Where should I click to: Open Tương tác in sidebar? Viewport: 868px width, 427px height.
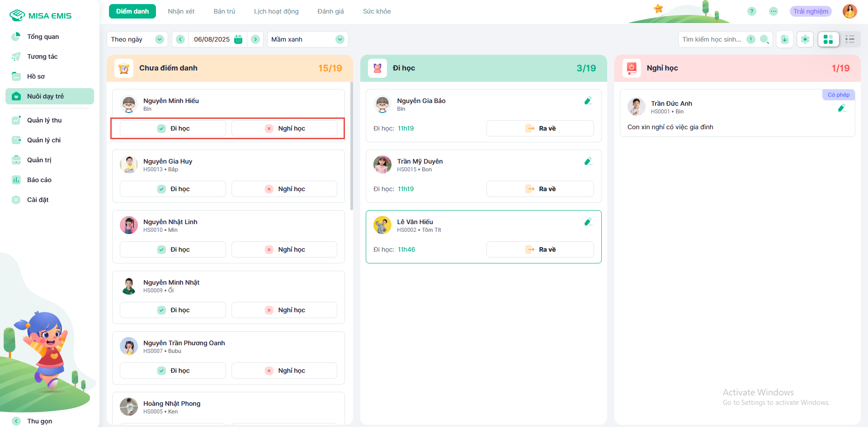(x=50, y=56)
